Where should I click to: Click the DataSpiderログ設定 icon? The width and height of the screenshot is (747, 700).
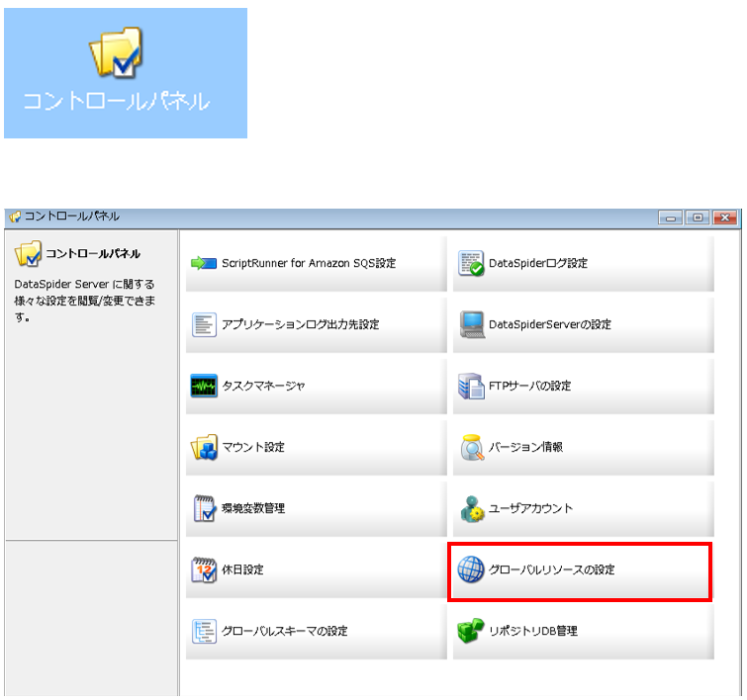coord(471,264)
